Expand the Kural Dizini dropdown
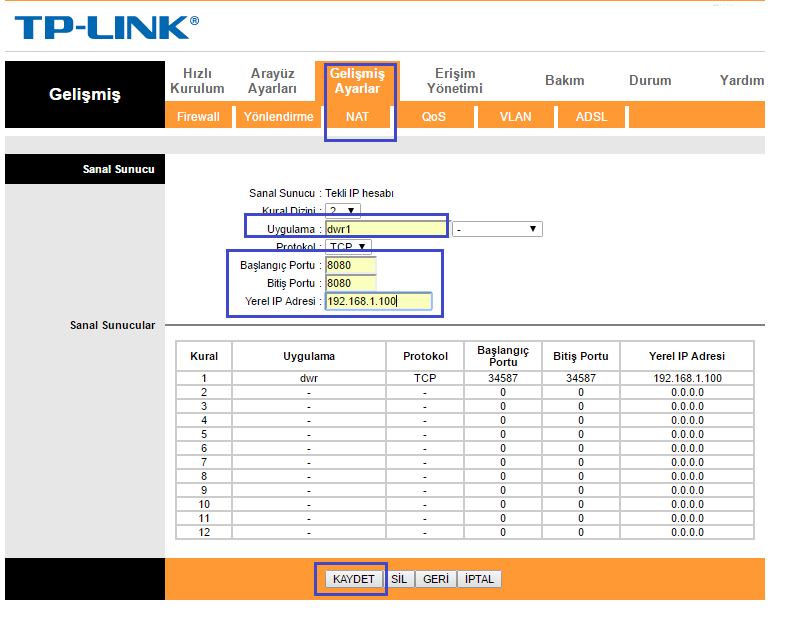The image size is (796, 617). coord(343,211)
